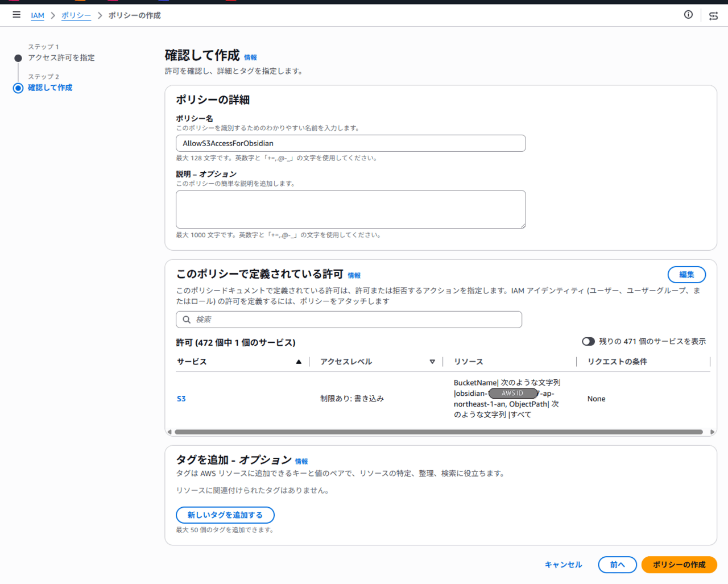728x584 pixels.
Task: Open the preferences icon at top right
Action: click(x=713, y=16)
